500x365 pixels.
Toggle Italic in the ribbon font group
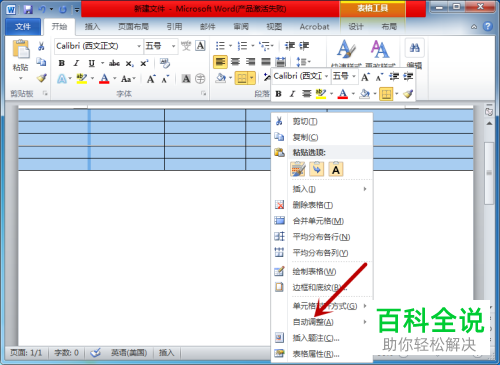click(76, 63)
